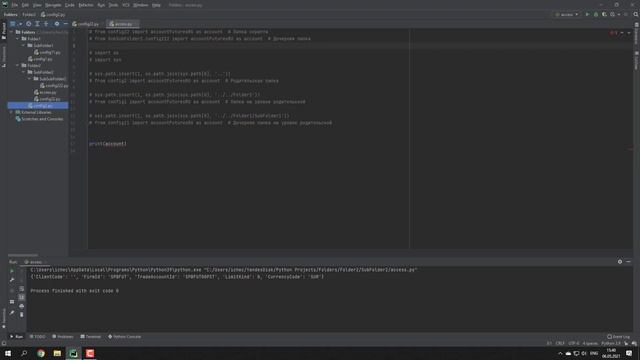Screen dimensions: 640x360
Task: Open File Explorer from taskbar
Action: [57, 353]
